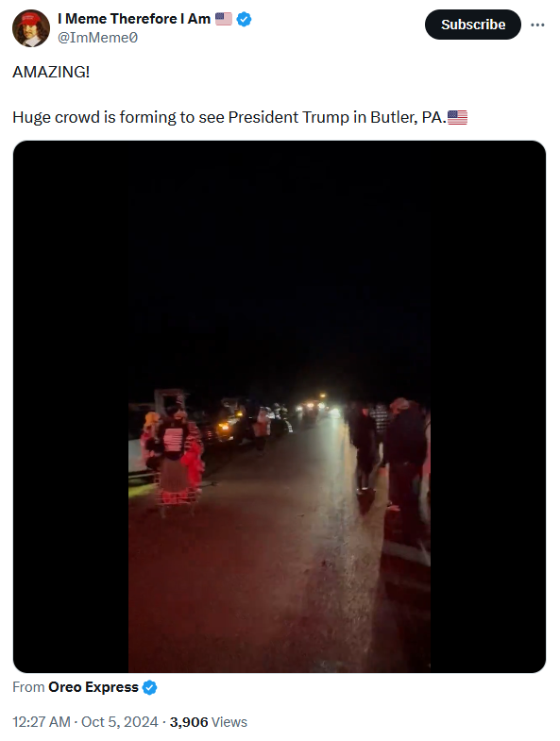
Task: Click the tweet text about Butler, PA
Action: 229,117
